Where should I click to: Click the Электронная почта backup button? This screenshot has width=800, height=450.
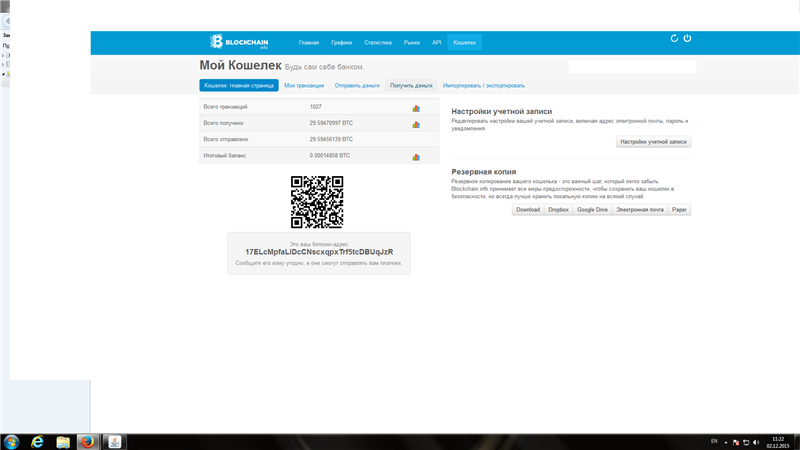(640, 210)
